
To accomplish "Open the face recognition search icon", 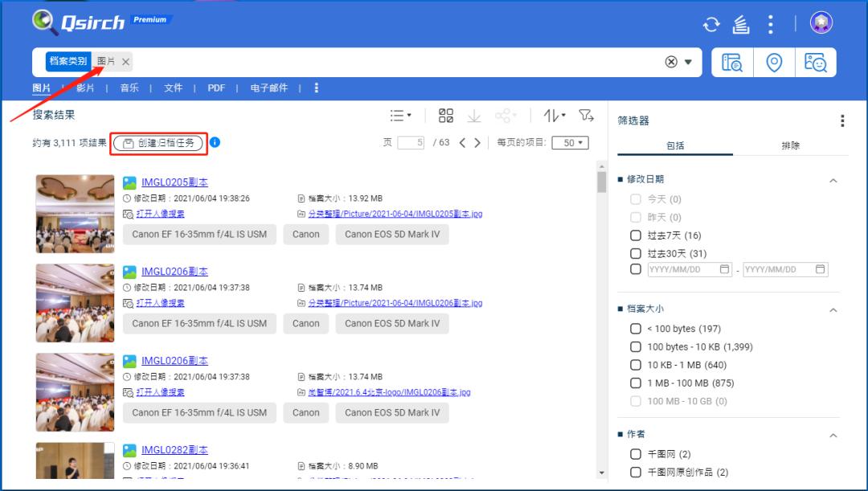I will pyautogui.click(x=816, y=62).
